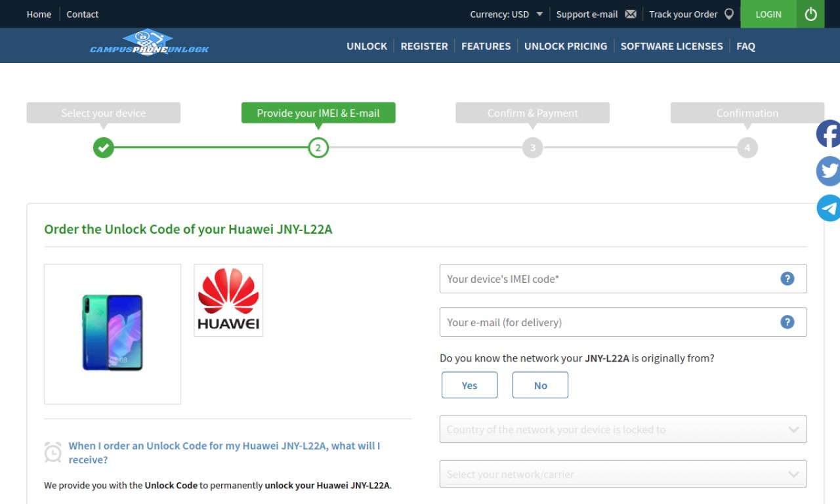This screenshot has width=840, height=504.
Task: Open the Telegram share icon
Action: click(828, 208)
